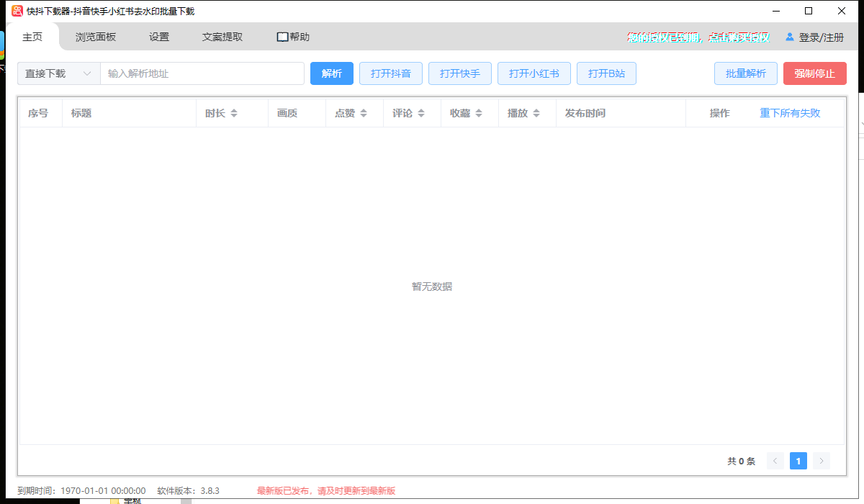The image size is (864, 504).
Task: Click the app logo icon in title bar
Action: [x=17, y=11]
